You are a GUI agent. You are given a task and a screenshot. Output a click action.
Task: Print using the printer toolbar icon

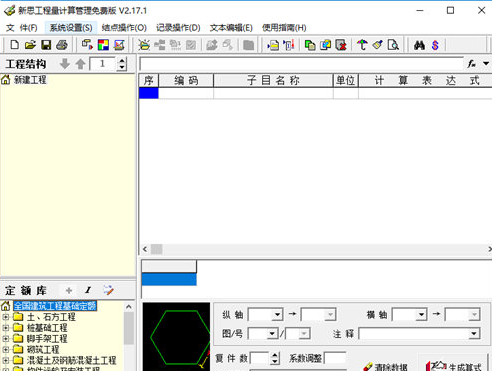62,45
